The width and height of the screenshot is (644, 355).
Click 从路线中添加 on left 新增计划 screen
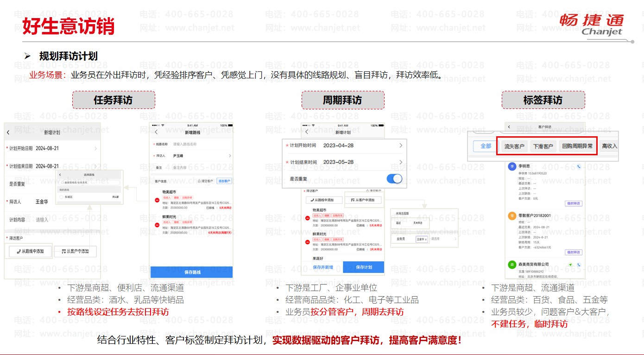30,251
